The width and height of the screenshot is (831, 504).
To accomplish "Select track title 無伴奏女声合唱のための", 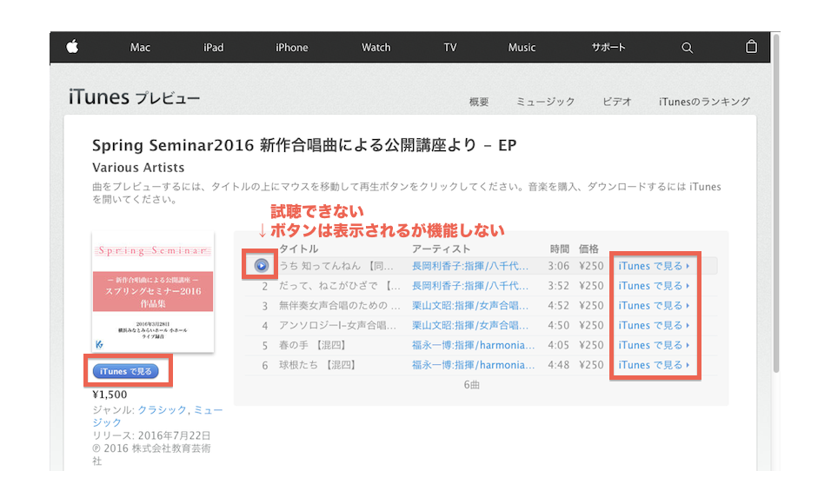I will [x=340, y=306].
